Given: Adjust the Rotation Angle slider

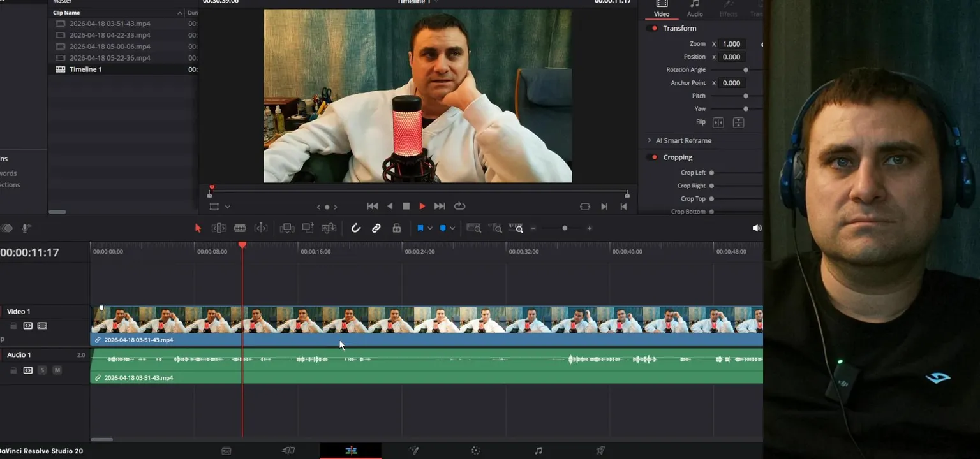Looking at the screenshot, I should (x=745, y=70).
